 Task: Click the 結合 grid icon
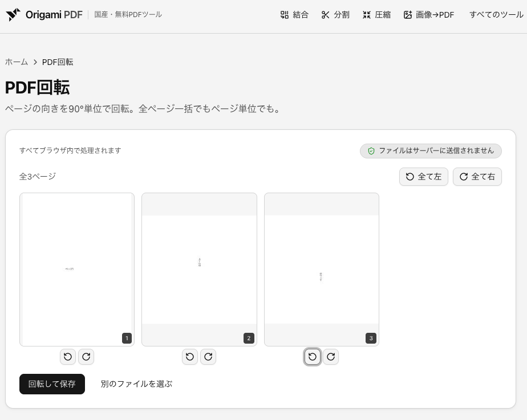[285, 15]
